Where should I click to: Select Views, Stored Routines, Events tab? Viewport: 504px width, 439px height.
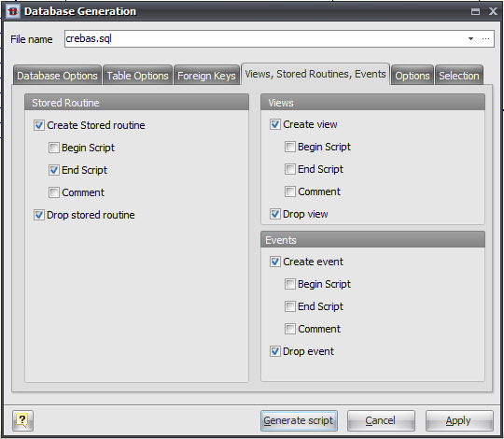point(315,74)
